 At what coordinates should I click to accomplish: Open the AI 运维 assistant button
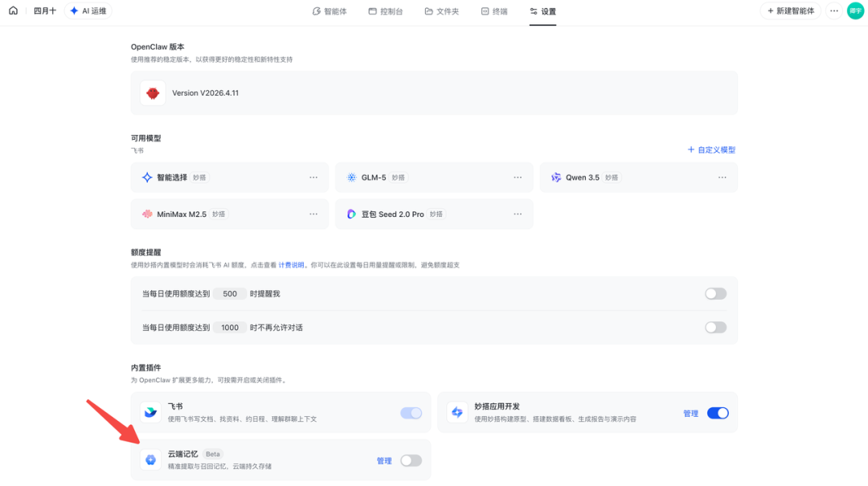pos(88,11)
